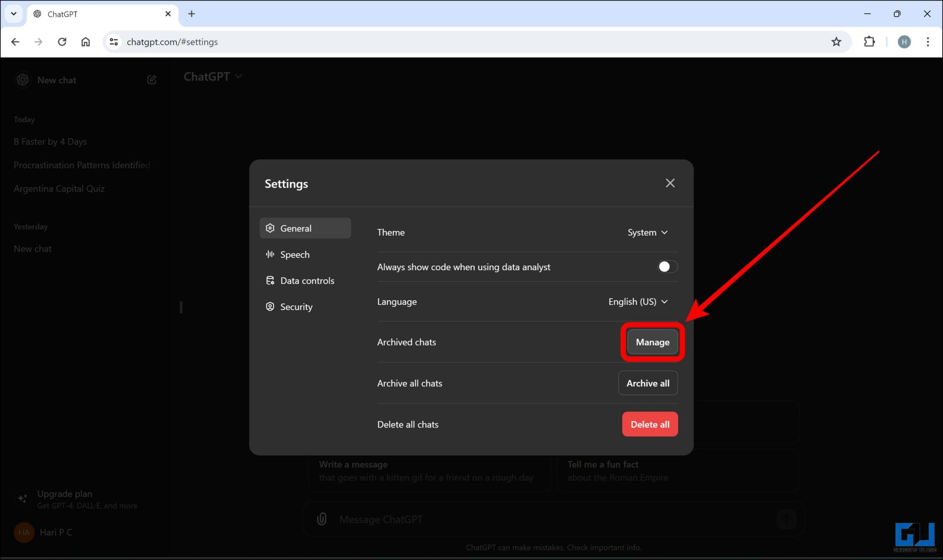Open the Theme dropdown showing System

648,232
